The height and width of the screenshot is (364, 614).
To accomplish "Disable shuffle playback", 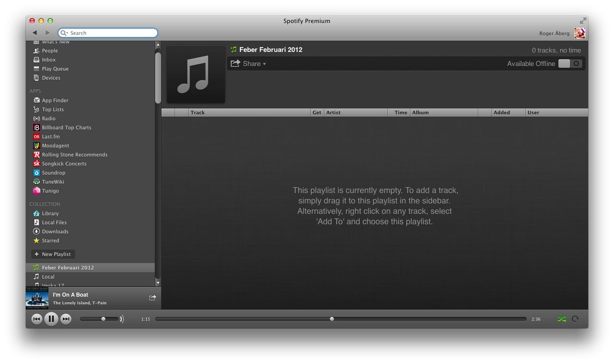I will [x=562, y=319].
